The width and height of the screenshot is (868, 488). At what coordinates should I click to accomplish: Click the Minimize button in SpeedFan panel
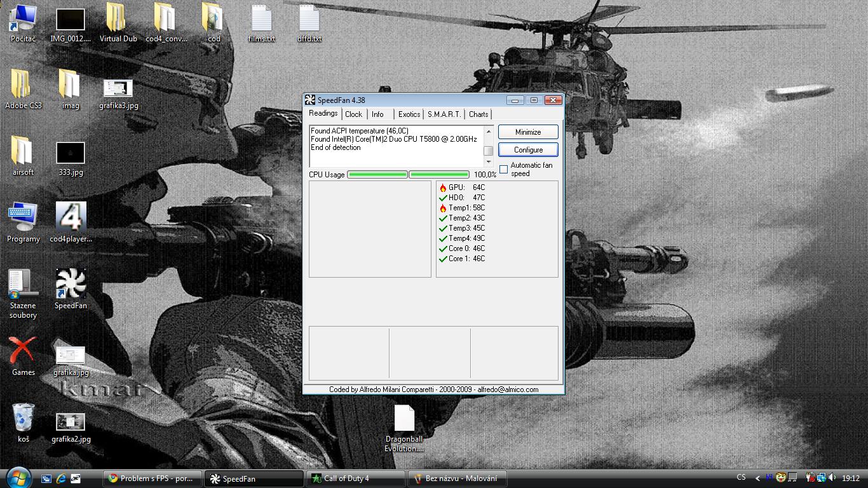point(528,132)
